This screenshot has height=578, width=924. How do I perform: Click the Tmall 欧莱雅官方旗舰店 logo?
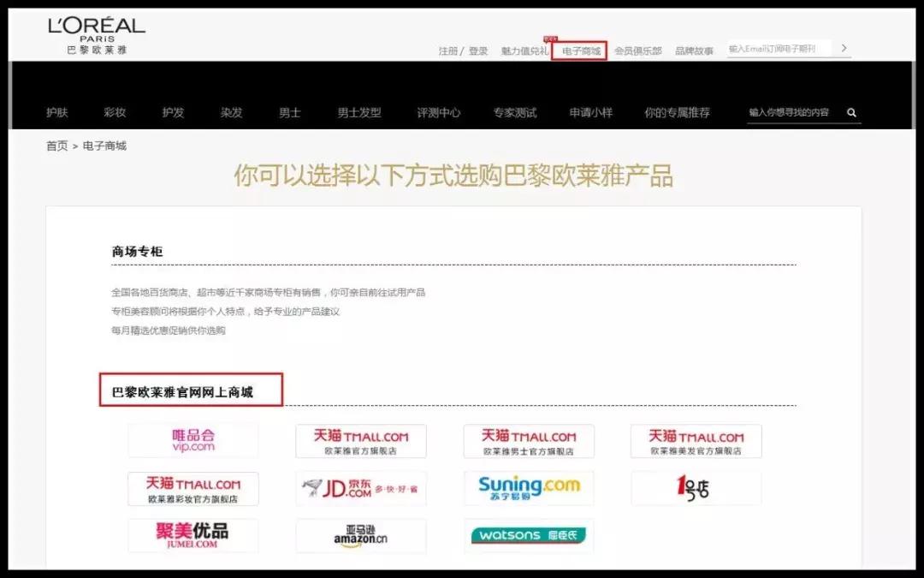click(x=360, y=440)
